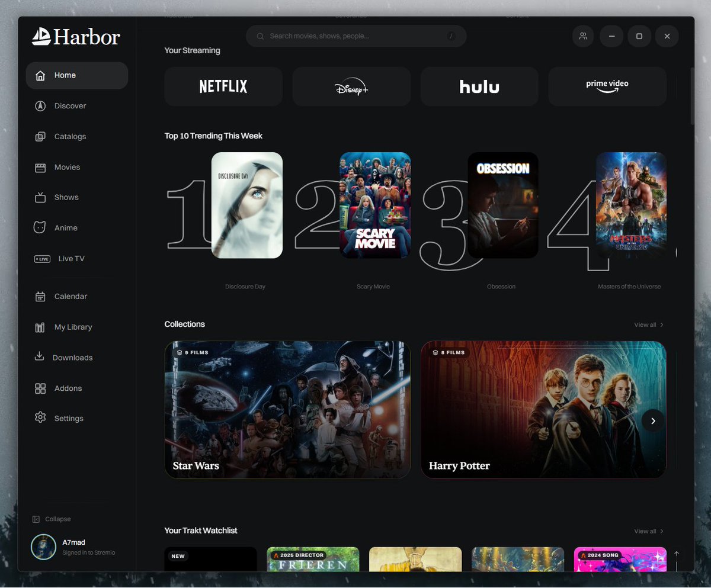Click the scroll-to-top arrow icon
Screen dimensions: 711x588
(x=677, y=554)
